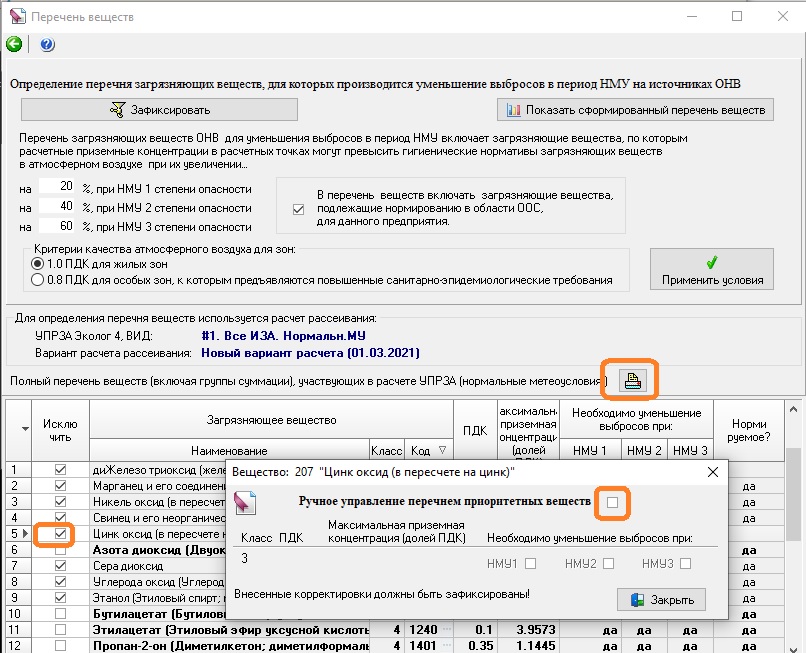Click the НМУ 1 percentage field
This screenshot has width=806, height=653.
coord(57,187)
